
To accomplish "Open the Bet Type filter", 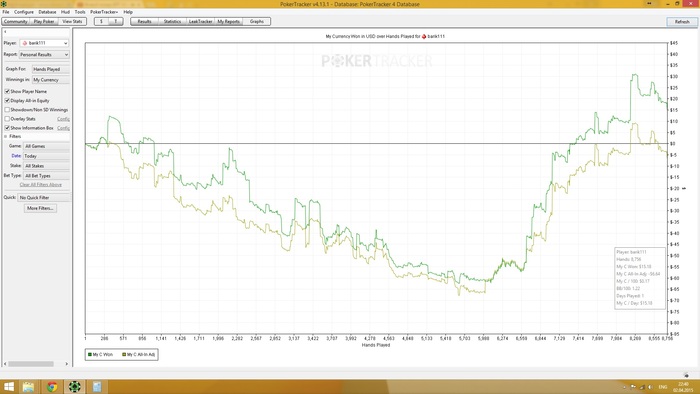I will pos(47,175).
